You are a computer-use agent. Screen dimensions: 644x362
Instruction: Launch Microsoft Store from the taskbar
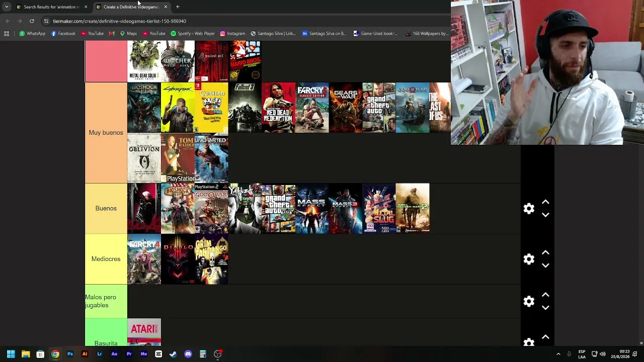coord(40,354)
